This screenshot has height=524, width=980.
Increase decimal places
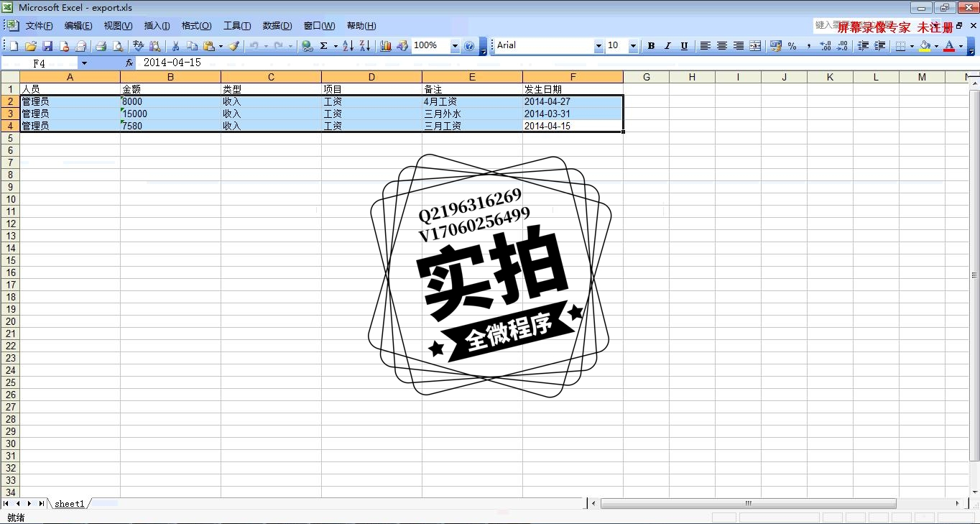[x=825, y=46]
